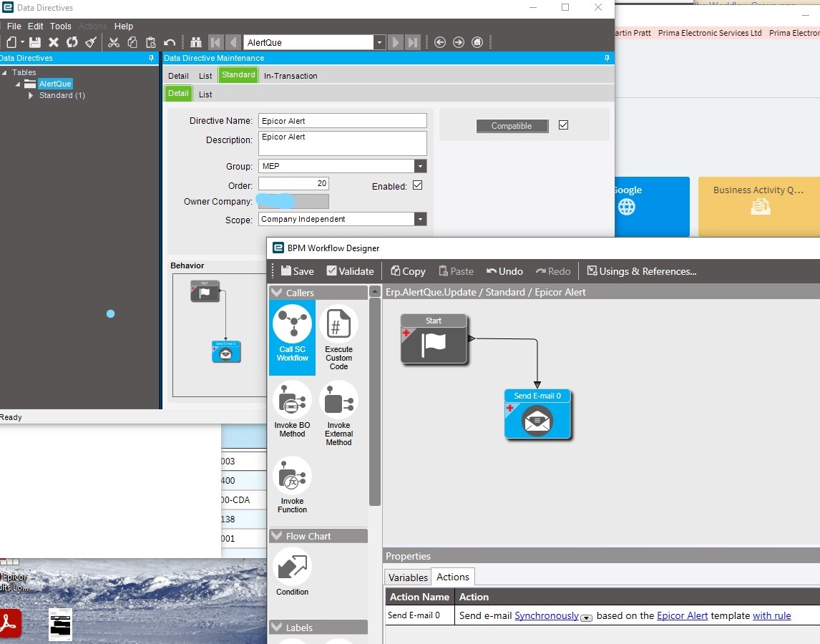
Task: Click the circular Back arrow icon
Action: click(440, 42)
